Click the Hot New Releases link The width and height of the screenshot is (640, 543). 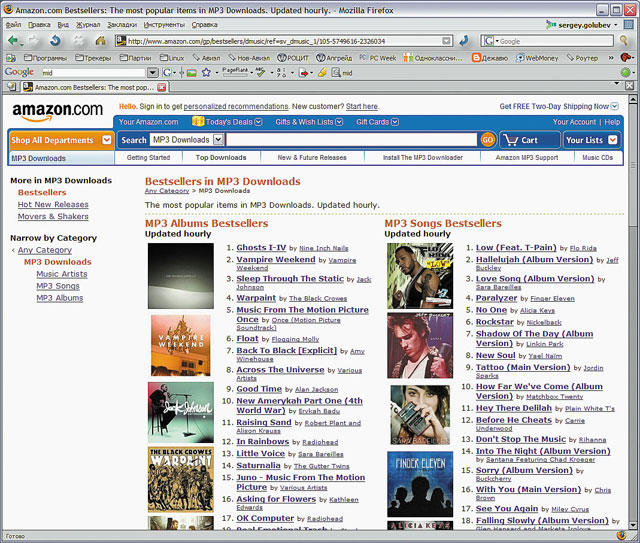53,204
